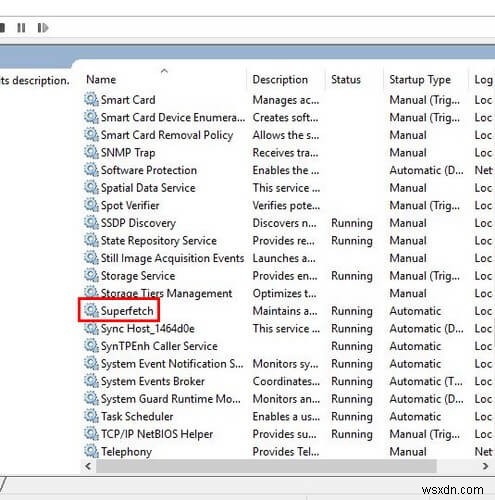495x500 pixels.
Task: Sort by the Log On As column header
Action: click(x=482, y=79)
